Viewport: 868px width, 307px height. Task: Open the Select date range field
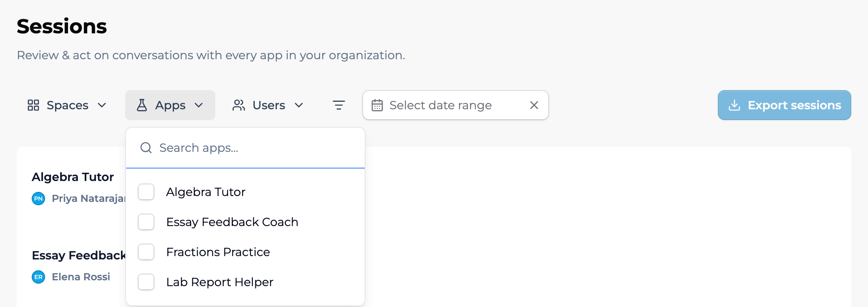456,105
